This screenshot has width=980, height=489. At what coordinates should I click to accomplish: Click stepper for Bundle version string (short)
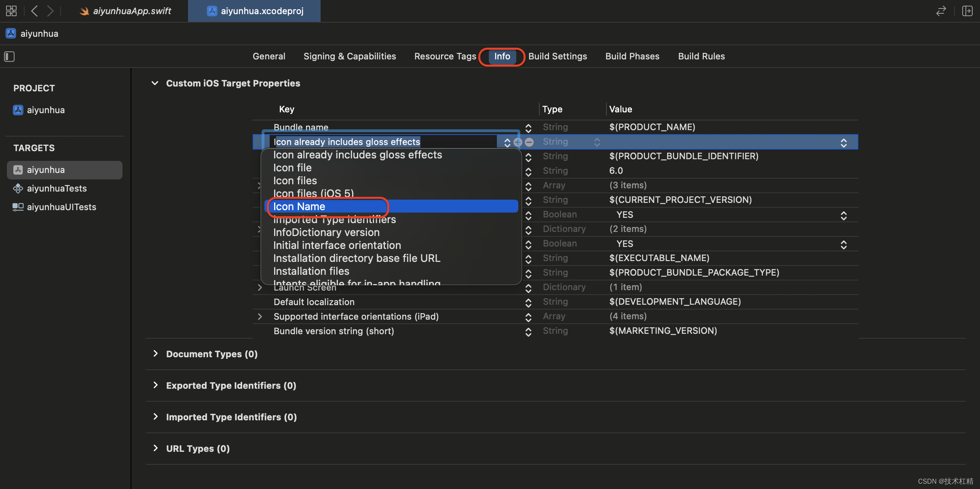click(x=528, y=332)
